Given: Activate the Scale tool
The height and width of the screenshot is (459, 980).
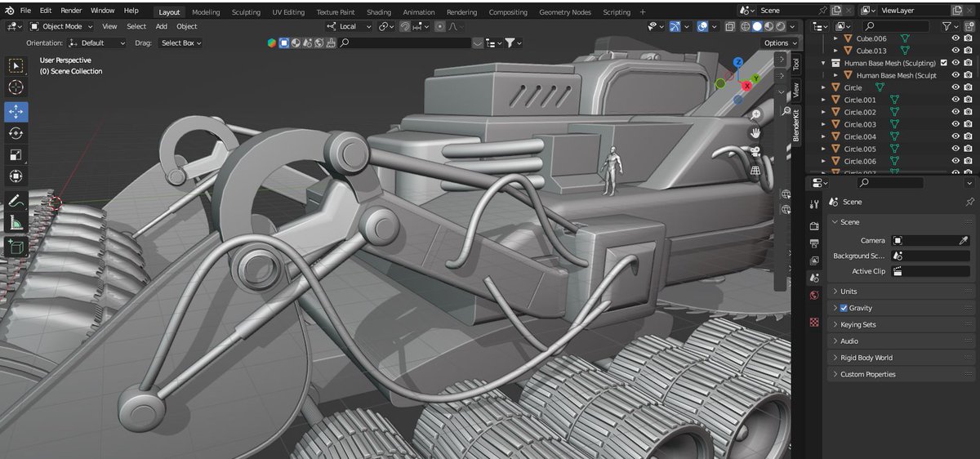Looking at the screenshot, I should coord(16,155).
